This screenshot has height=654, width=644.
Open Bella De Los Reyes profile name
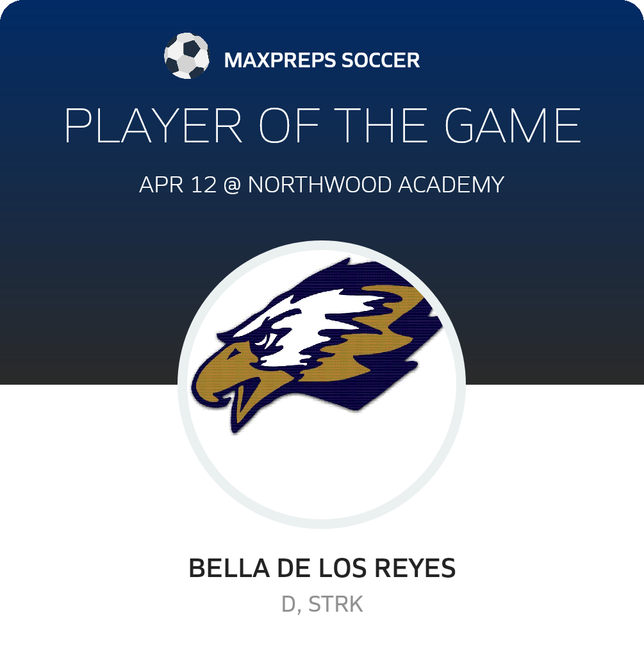[322, 568]
